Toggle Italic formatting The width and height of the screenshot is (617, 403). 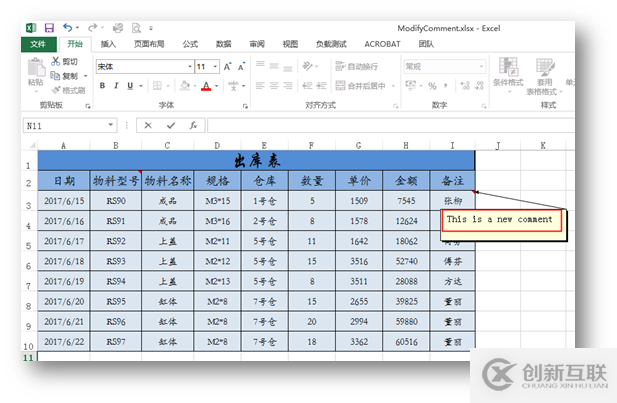pyautogui.click(x=116, y=85)
